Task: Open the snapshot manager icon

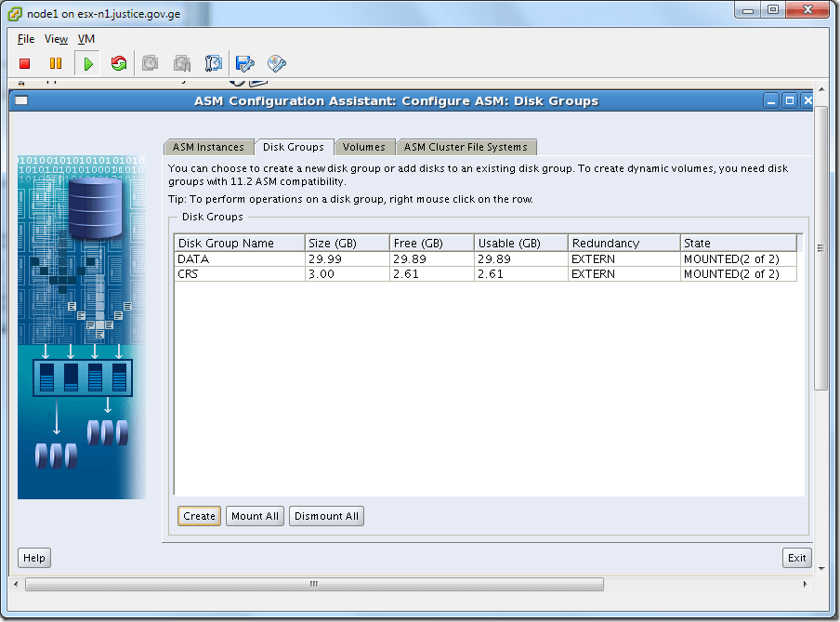Action: pyautogui.click(x=214, y=63)
